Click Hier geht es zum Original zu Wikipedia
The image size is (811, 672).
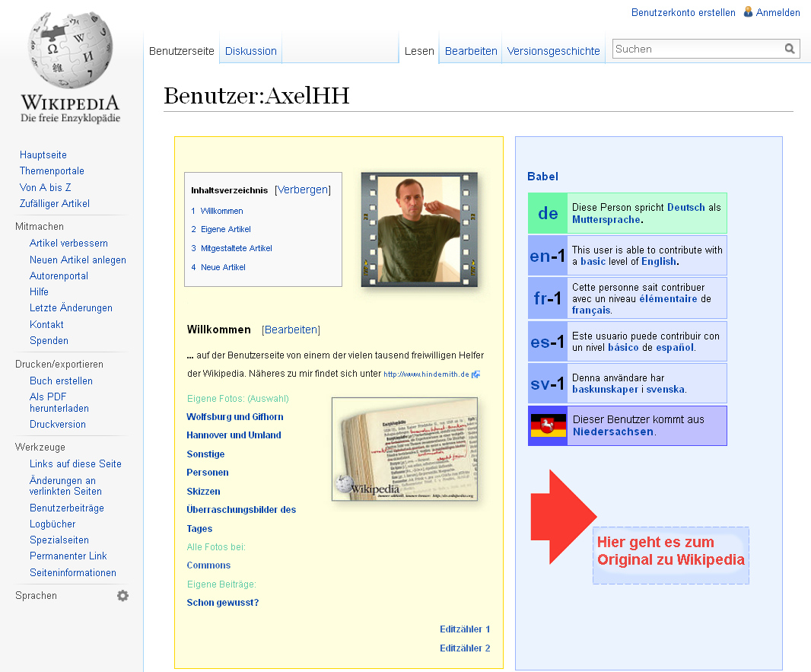coord(671,551)
